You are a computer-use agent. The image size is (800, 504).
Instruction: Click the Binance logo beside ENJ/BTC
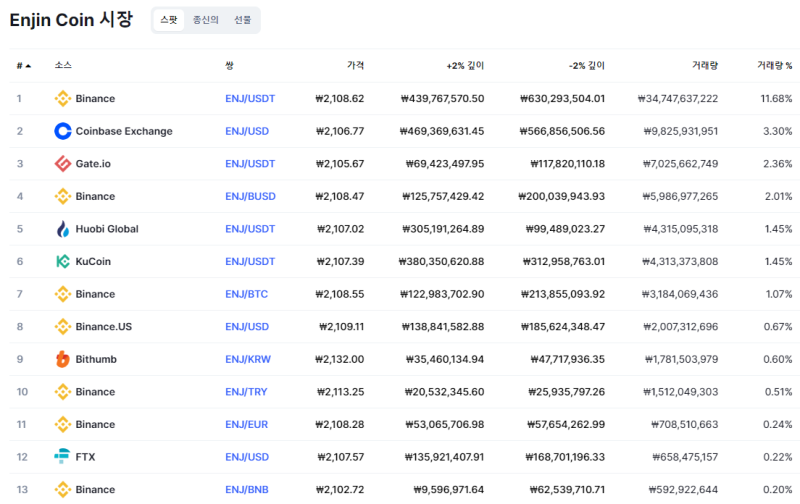[x=63, y=294]
